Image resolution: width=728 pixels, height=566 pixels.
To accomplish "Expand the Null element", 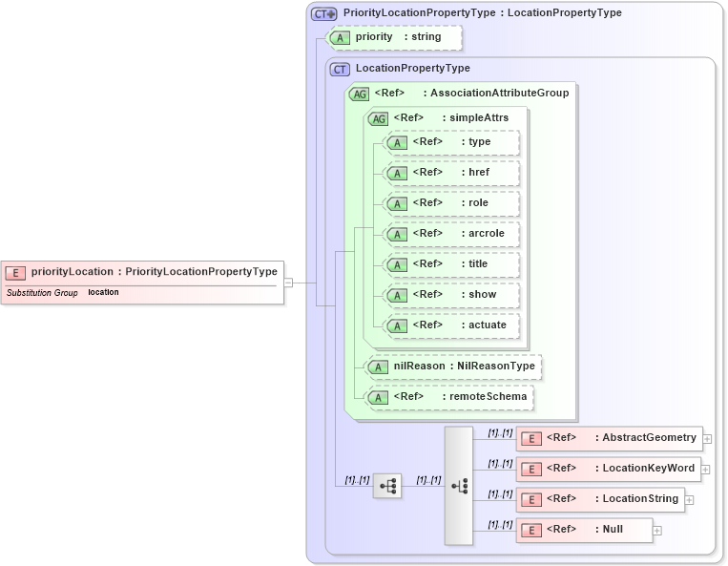I will [657, 531].
